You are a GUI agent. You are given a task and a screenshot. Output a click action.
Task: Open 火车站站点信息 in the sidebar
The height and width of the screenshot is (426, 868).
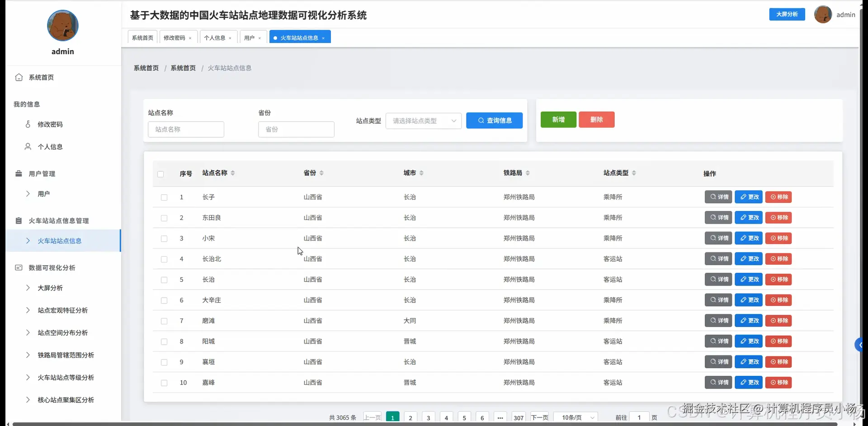click(63, 241)
